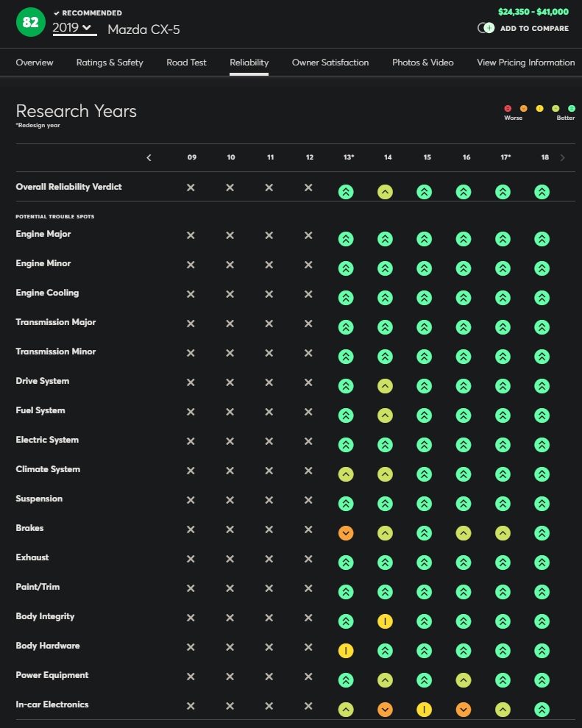Screen dimensions: 582x728
Task: View Photos & Video tab
Action: [422, 63]
